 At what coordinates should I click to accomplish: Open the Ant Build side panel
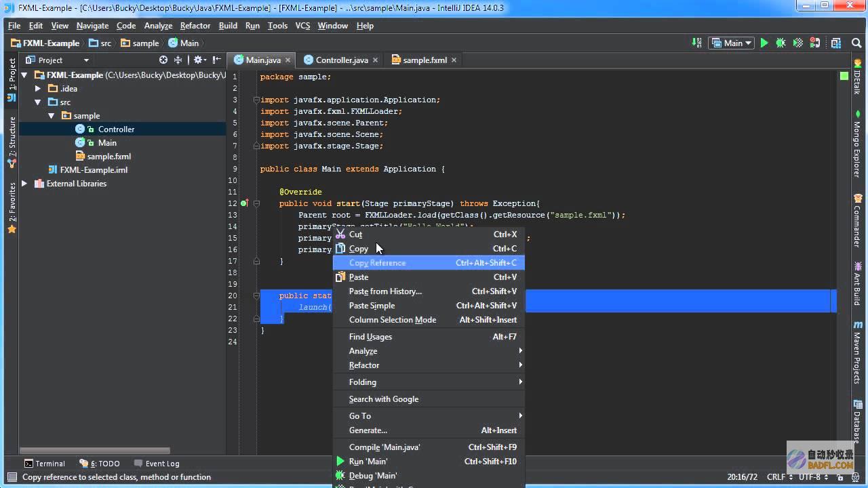(858, 283)
